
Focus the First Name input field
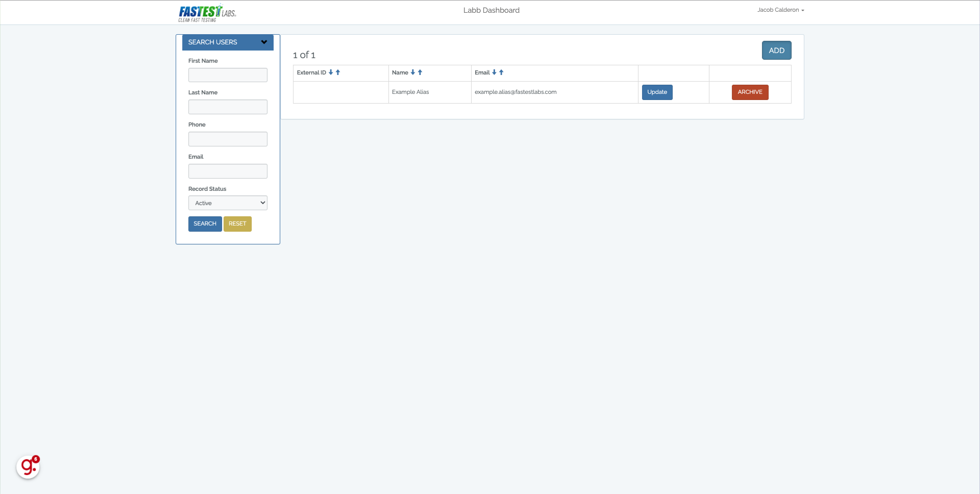(228, 75)
